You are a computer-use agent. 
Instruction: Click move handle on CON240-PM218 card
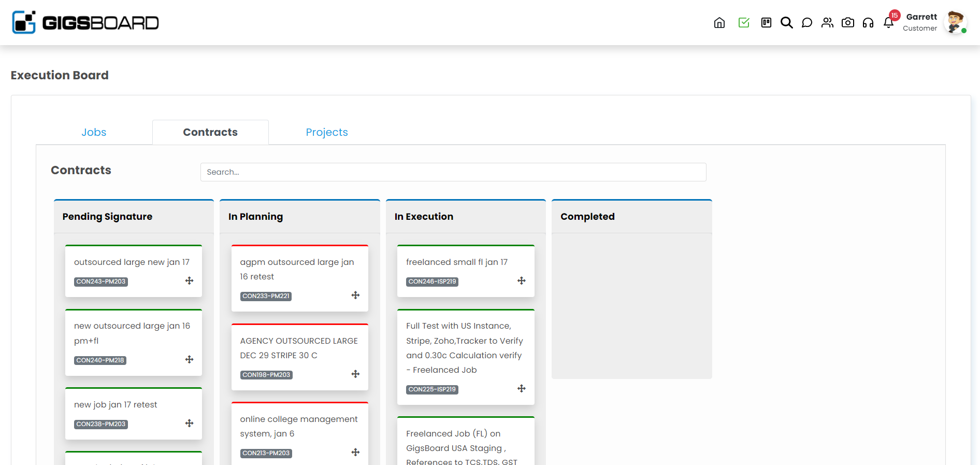190,359
